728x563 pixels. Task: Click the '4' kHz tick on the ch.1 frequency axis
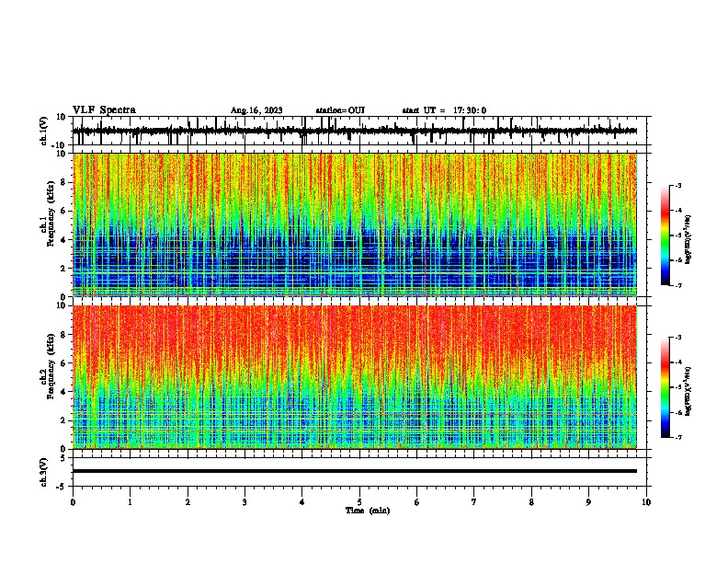(64, 240)
